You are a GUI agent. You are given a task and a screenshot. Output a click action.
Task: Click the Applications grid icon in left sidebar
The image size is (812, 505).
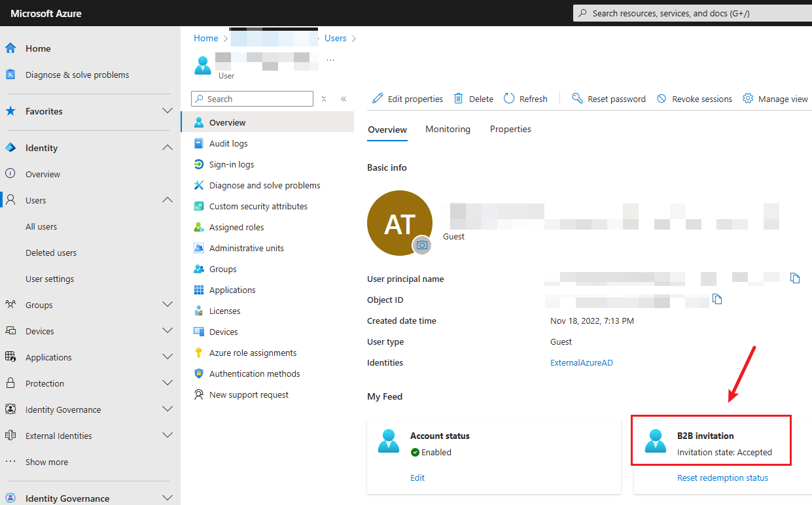click(10, 357)
